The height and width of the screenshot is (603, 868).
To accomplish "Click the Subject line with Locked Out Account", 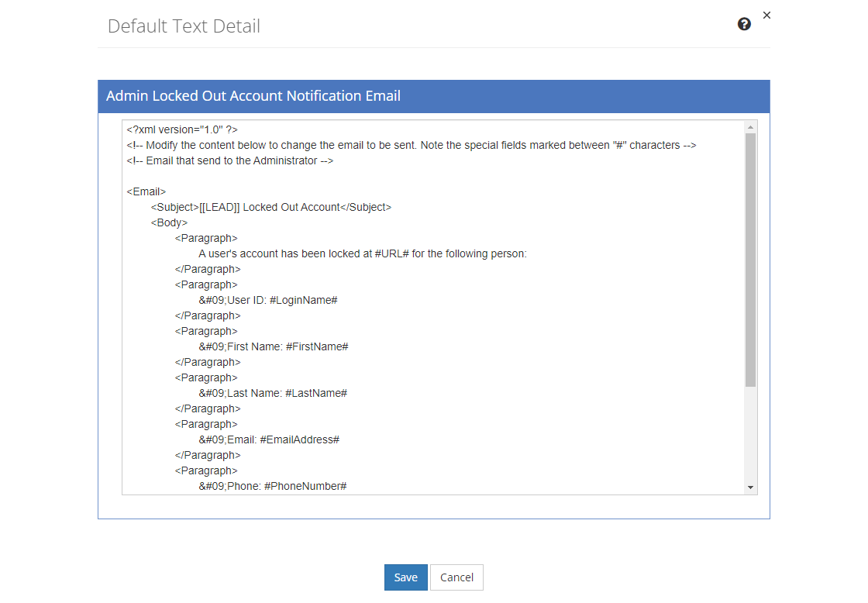I will point(270,207).
